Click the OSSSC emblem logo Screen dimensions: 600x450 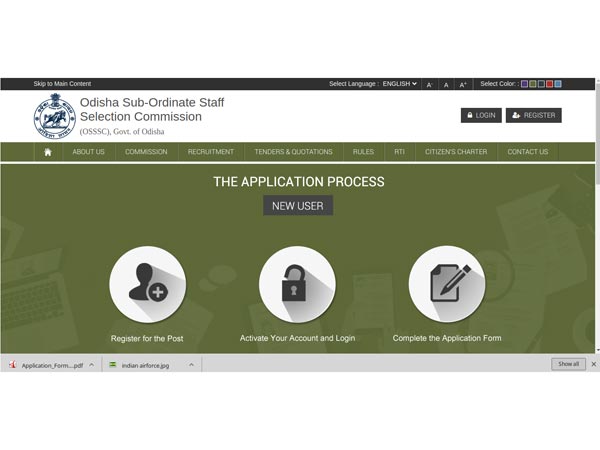click(54, 115)
